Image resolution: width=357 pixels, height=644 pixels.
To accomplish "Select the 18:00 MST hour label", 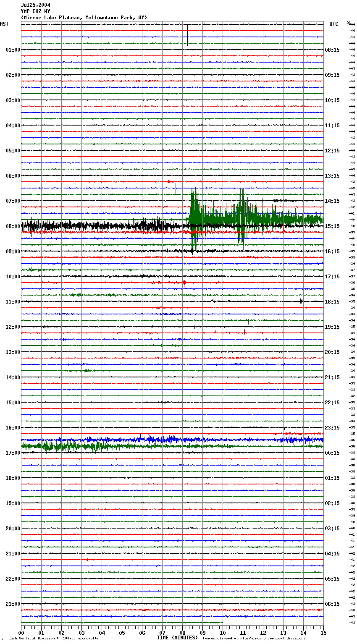I will [13, 478].
